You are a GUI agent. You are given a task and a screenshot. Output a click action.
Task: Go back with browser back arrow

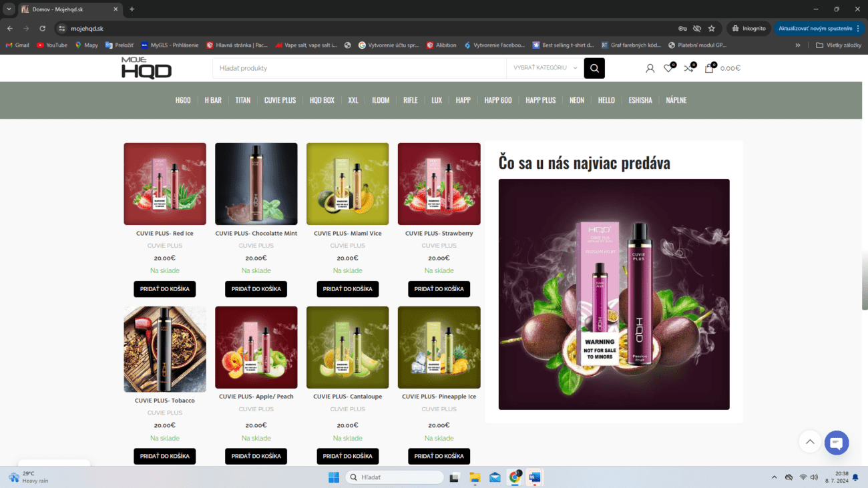tap(9, 29)
